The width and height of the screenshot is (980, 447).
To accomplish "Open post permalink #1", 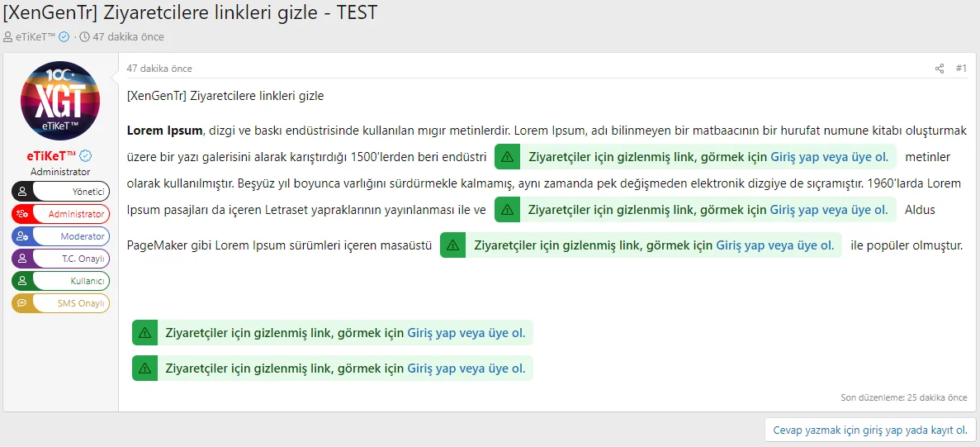I will click(961, 69).
